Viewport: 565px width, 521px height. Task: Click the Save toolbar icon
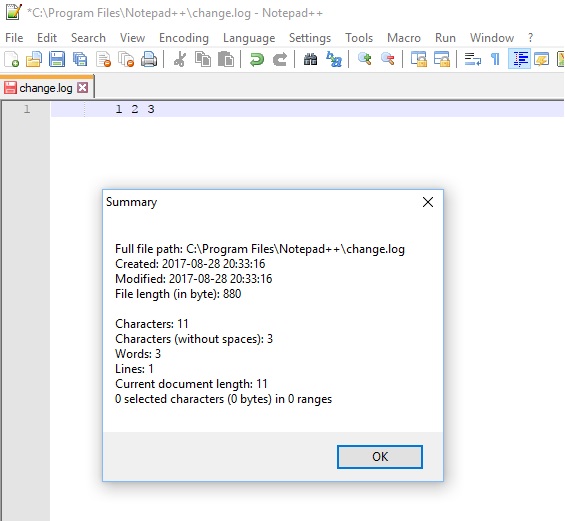[x=57, y=59]
